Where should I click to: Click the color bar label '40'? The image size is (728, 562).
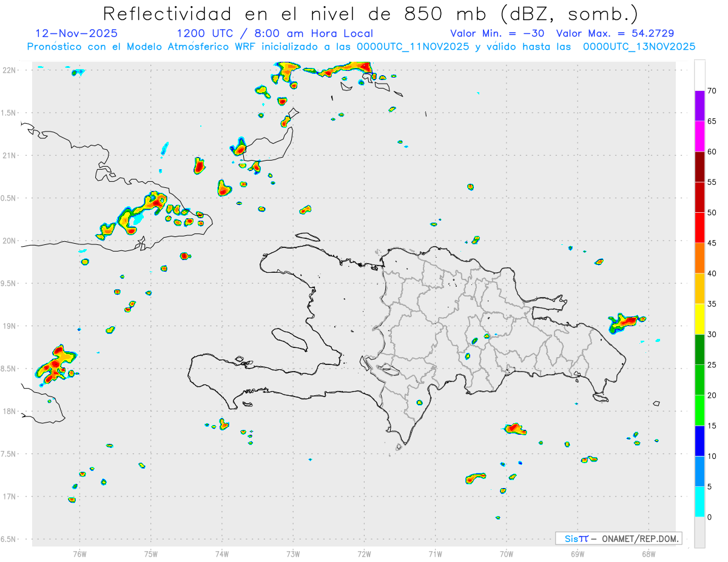[x=712, y=274]
